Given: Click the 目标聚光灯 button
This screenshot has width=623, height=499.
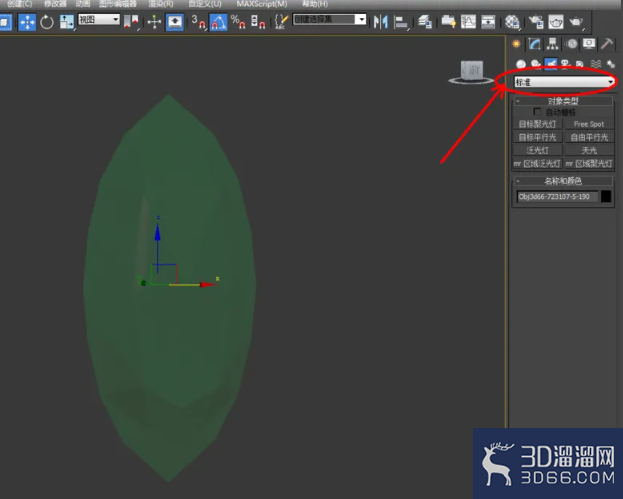Looking at the screenshot, I should tap(538, 124).
